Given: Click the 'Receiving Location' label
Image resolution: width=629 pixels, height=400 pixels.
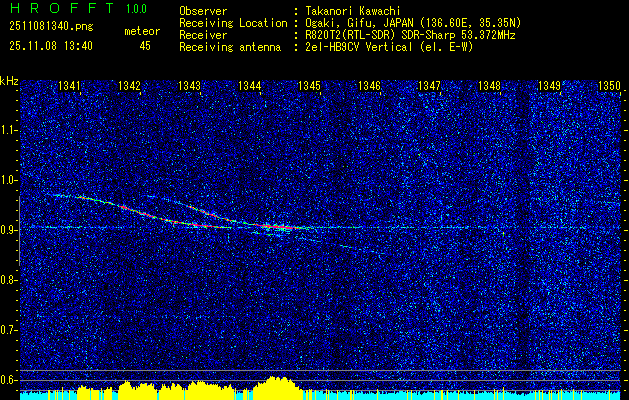Looking at the screenshot, I should coord(233,23).
